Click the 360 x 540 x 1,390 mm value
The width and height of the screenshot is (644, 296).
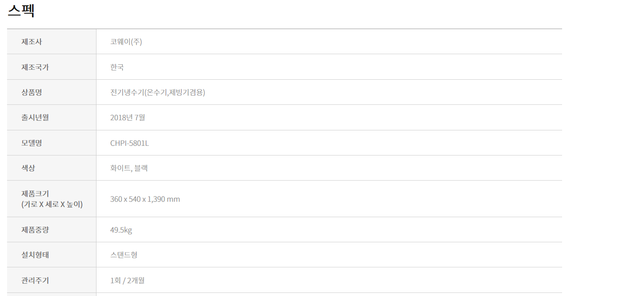(x=145, y=199)
